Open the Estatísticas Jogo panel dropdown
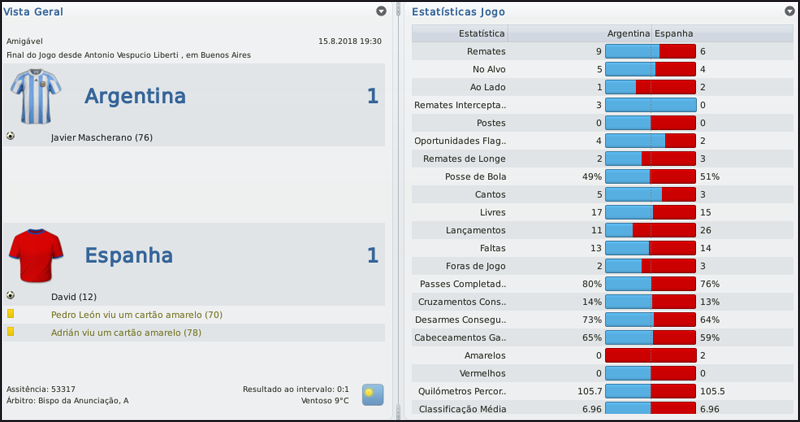Image resolution: width=800 pixels, height=422 pixels. [790, 11]
